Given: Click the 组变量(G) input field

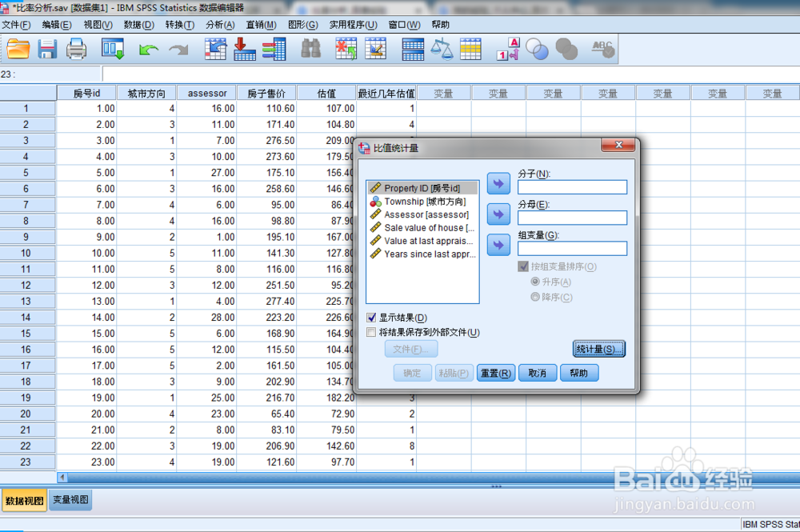Looking at the screenshot, I should tap(572, 249).
